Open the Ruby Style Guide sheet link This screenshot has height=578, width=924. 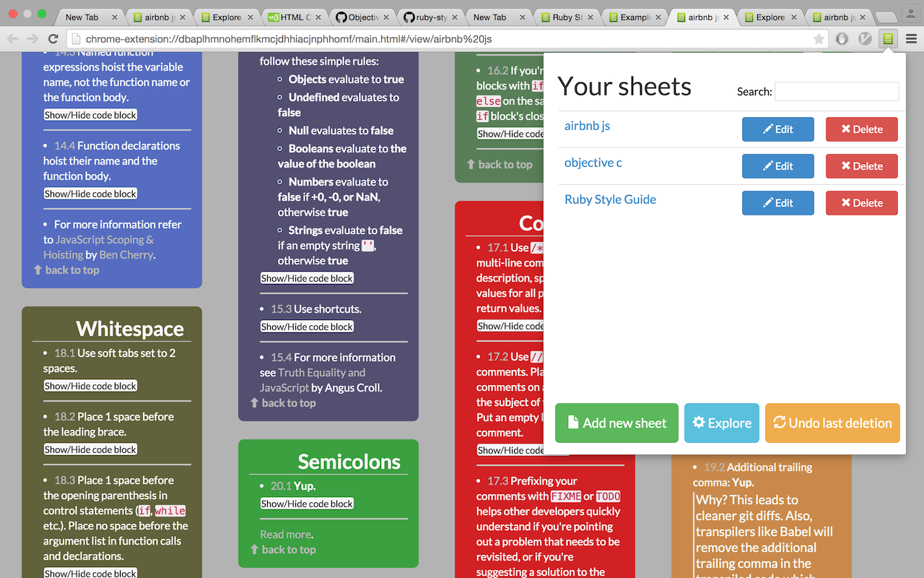(x=610, y=199)
